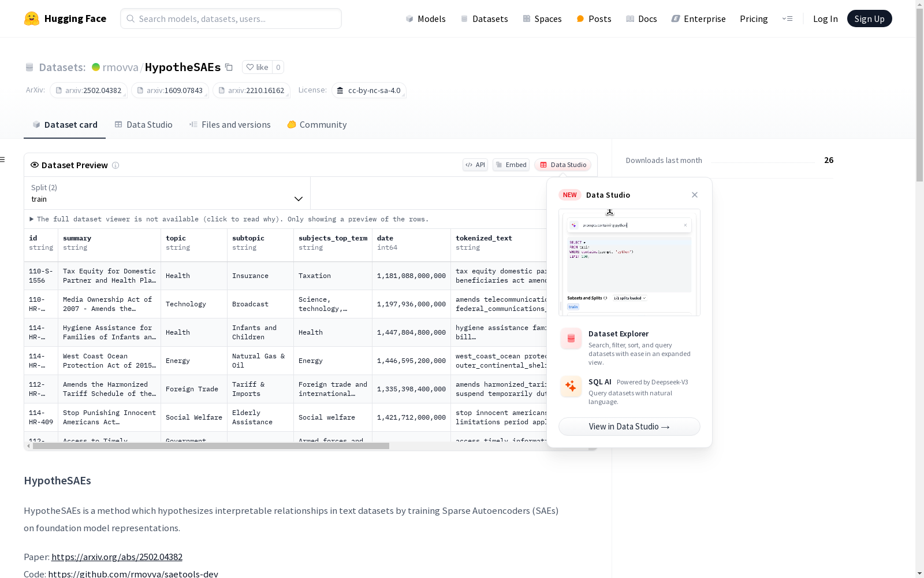Copy the dataset name with the copy icon

click(229, 67)
